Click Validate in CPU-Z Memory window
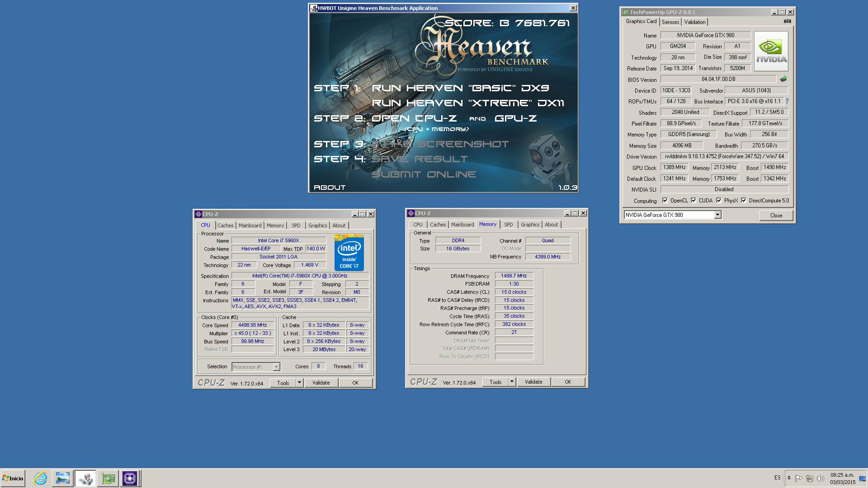Viewport: 868px width, 488px height. (533, 382)
